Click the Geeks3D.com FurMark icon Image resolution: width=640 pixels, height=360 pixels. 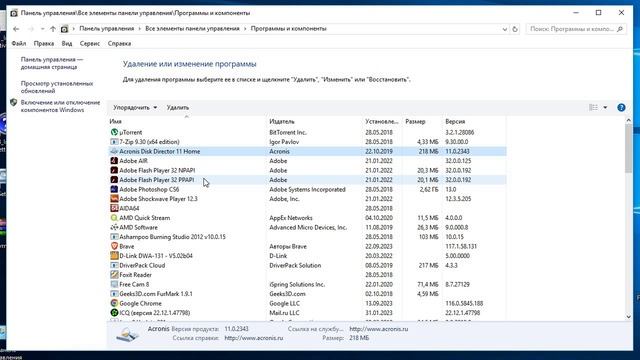114,294
